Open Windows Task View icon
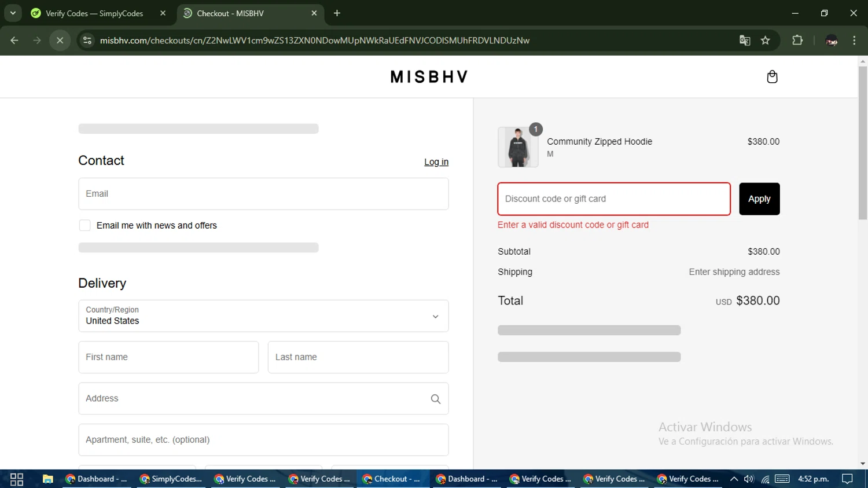Image resolution: width=868 pixels, height=488 pixels. [17, 479]
